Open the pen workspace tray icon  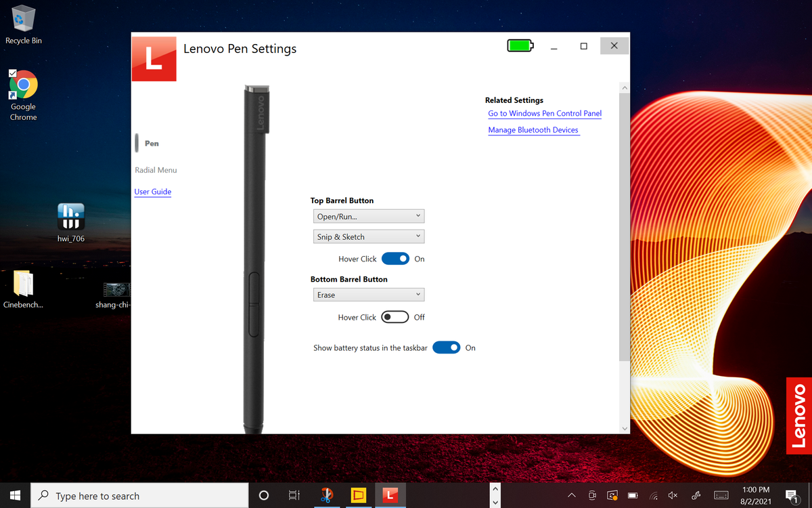(x=696, y=495)
